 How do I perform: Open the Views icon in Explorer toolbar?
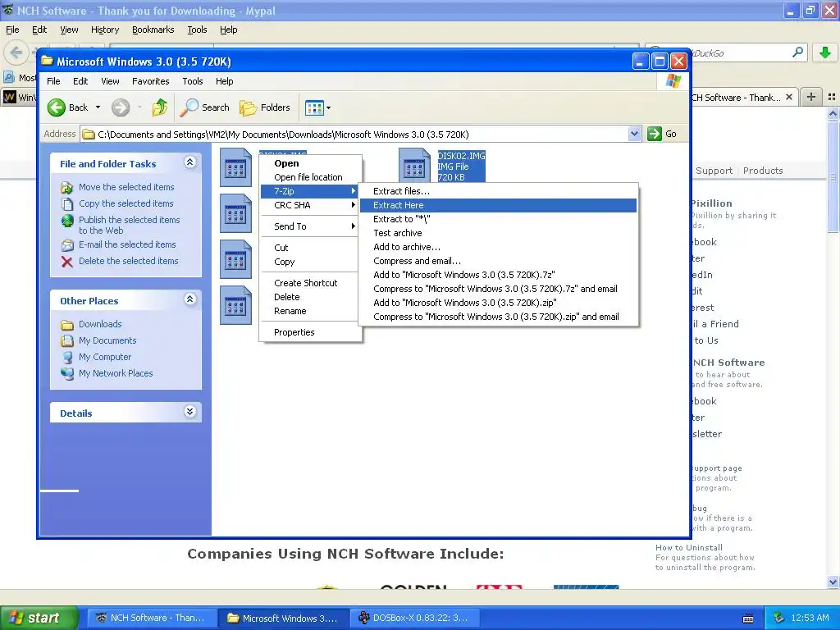point(314,107)
